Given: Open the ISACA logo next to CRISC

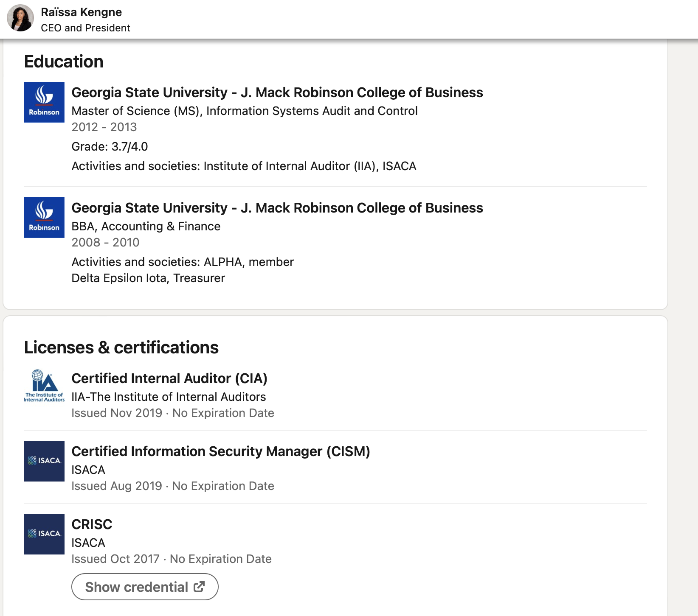Looking at the screenshot, I should [x=44, y=534].
